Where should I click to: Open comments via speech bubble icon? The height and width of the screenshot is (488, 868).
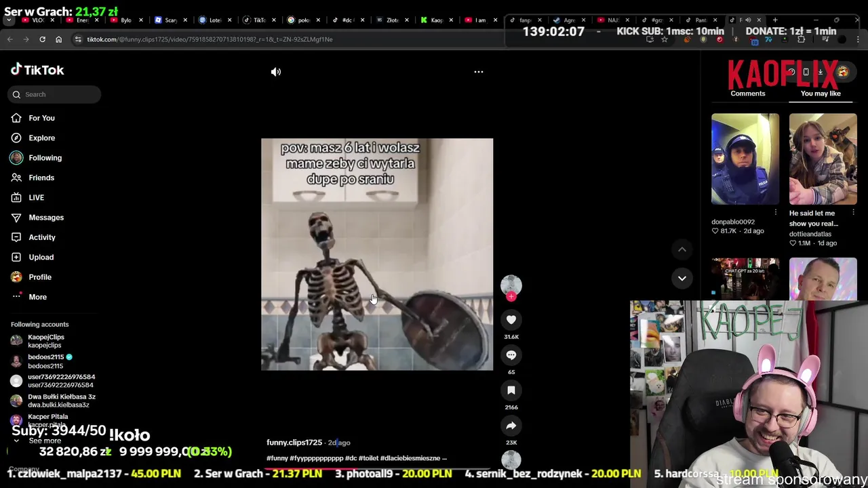tap(511, 355)
